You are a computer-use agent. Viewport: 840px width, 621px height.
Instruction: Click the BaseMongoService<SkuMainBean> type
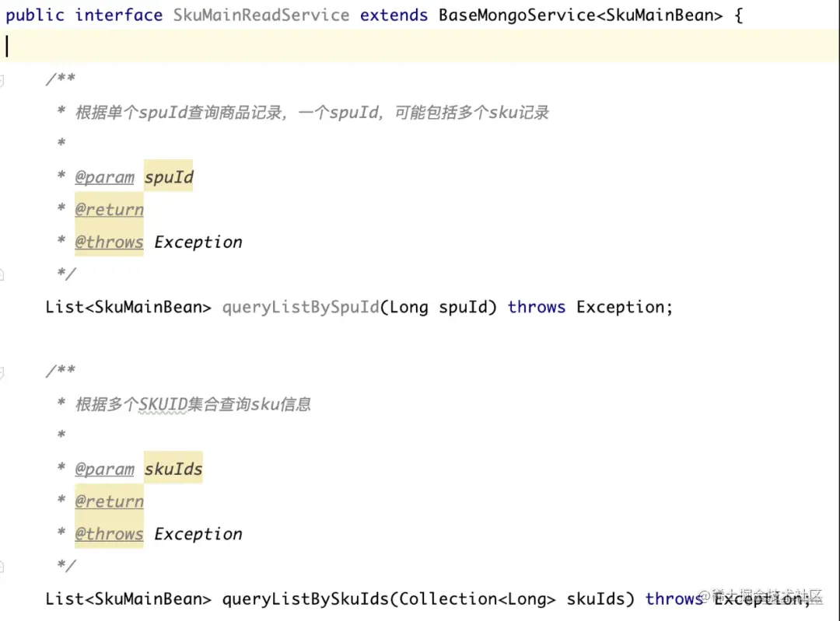click(x=580, y=15)
